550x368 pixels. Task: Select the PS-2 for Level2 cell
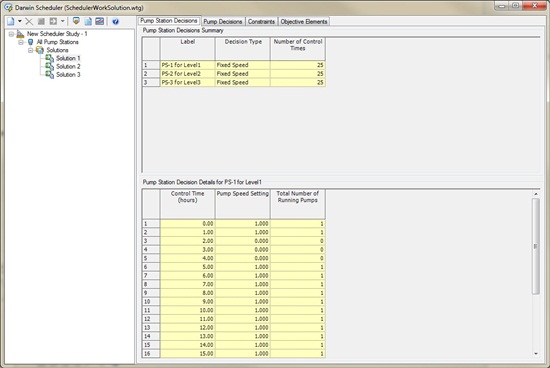(x=188, y=74)
